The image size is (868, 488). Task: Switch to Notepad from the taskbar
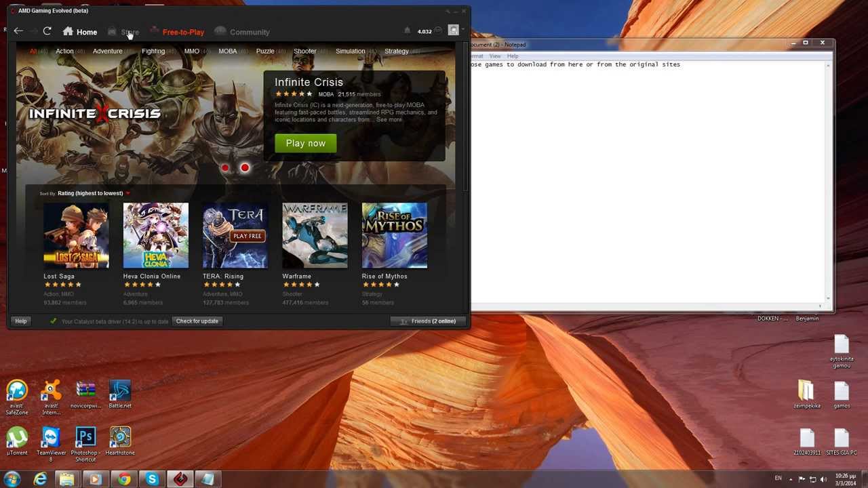pyautogui.click(x=208, y=479)
